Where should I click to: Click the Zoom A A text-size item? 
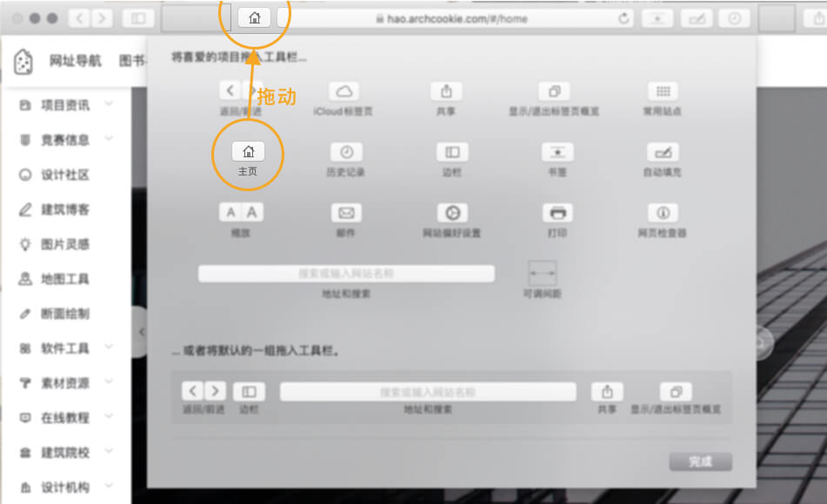point(241,212)
